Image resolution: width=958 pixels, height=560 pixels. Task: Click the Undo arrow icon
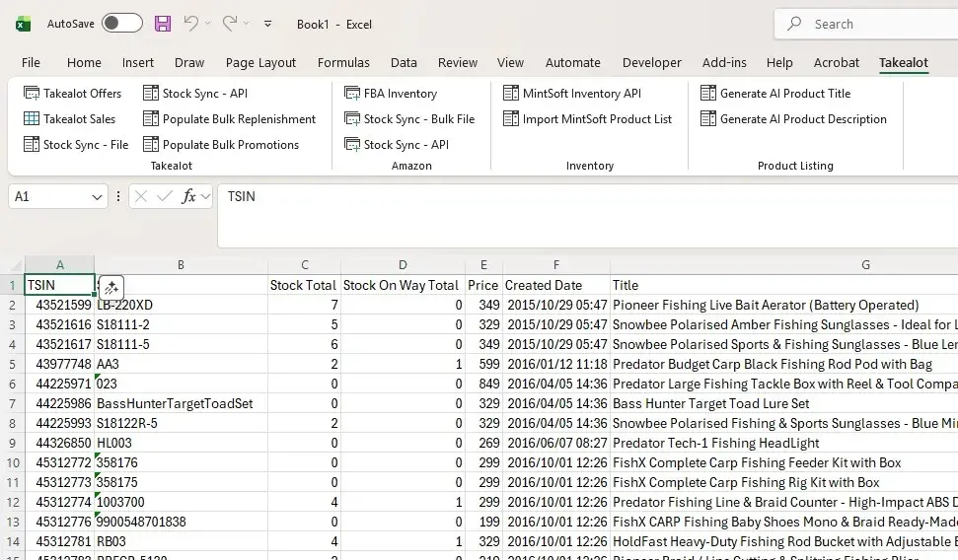(191, 24)
